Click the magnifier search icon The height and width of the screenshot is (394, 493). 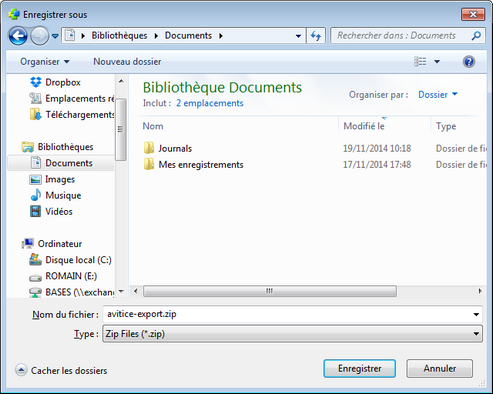tap(476, 35)
